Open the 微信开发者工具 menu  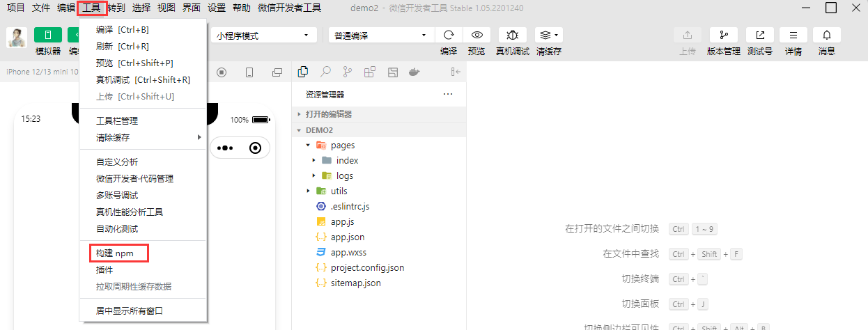289,8
